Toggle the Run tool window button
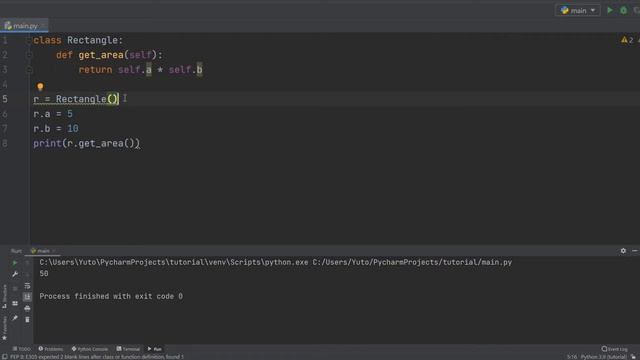The height and width of the screenshot is (360, 640). point(155,349)
